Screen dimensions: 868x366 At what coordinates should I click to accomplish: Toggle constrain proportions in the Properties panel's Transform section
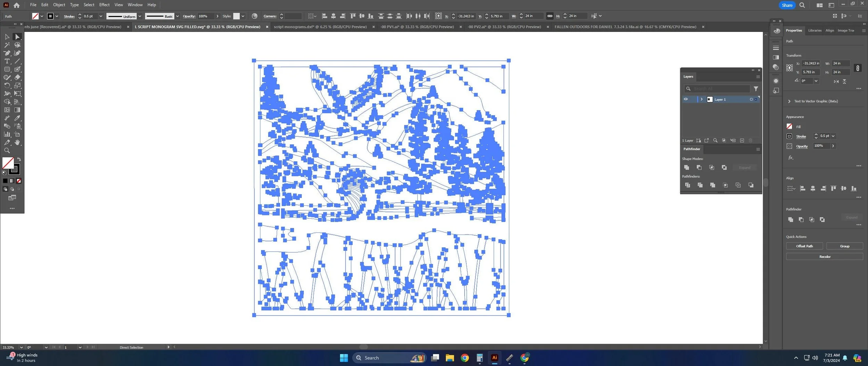tap(858, 68)
